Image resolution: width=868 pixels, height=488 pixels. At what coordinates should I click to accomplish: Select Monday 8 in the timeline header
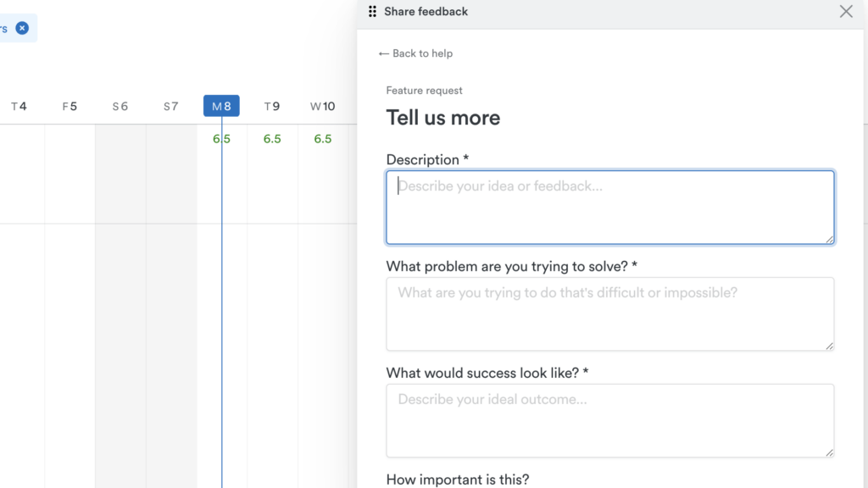tap(221, 106)
